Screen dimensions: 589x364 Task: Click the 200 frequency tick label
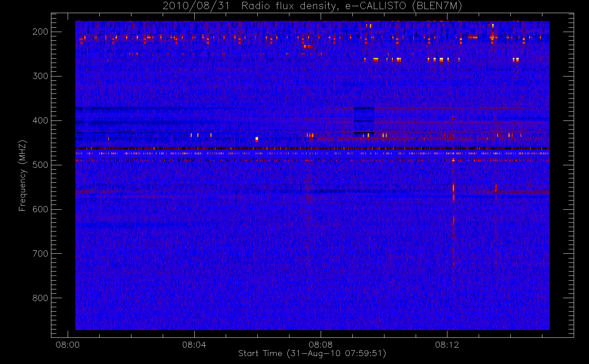40,32
